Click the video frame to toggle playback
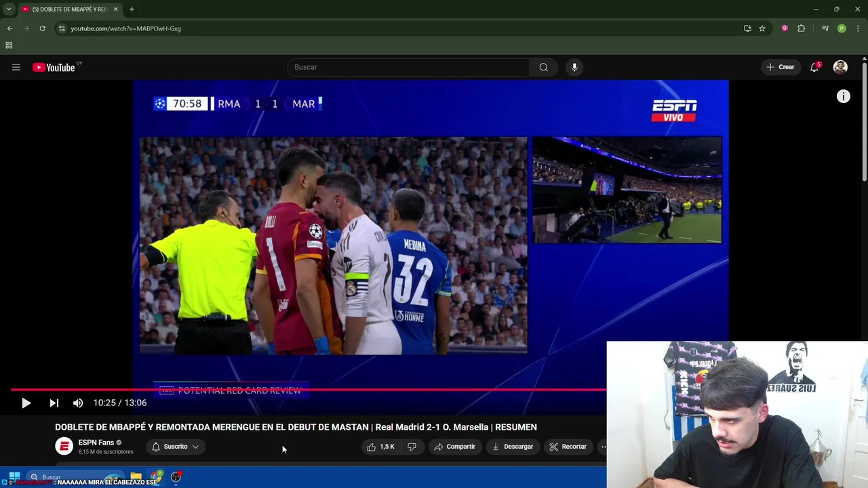Viewport: 868px width, 488px height. 431,234
